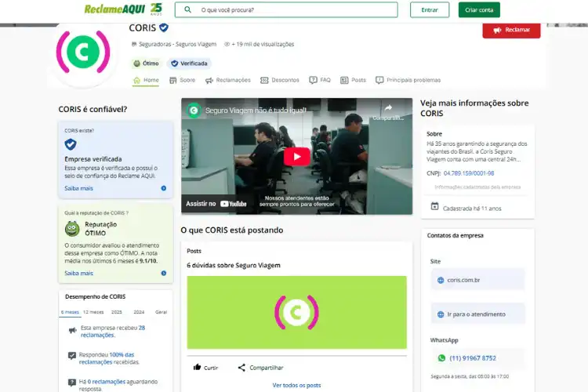The height and width of the screenshot is (392, 588).
Task: Focus the 'O que você procura?' search field
Action: pos(286,9)
